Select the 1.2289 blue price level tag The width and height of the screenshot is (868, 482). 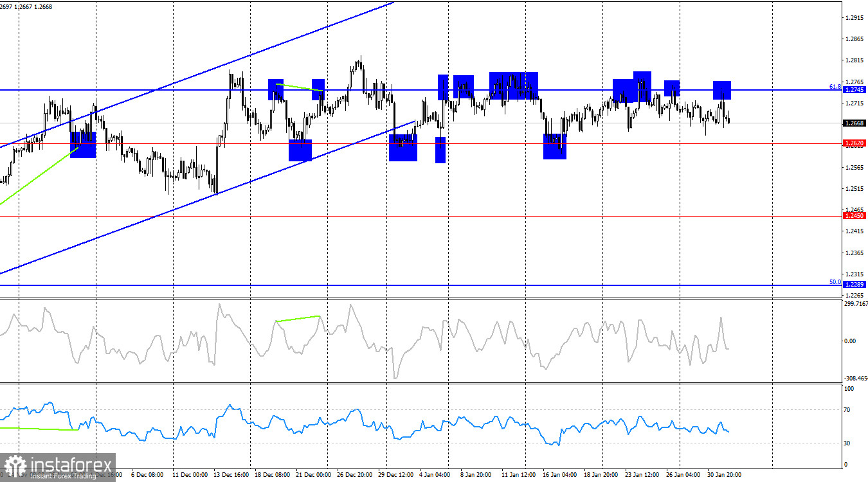click(x=854, y=284)
